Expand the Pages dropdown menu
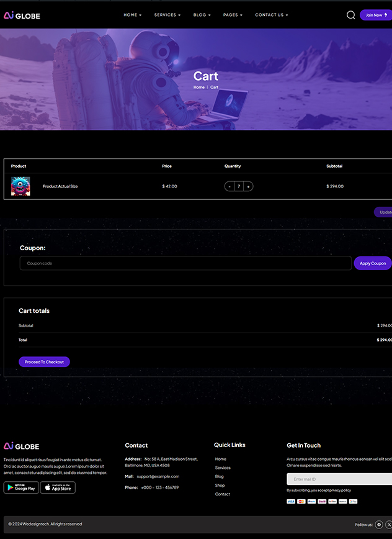Image resolution: width=392 pixels, height=539 pixels. tap(233, 15)
